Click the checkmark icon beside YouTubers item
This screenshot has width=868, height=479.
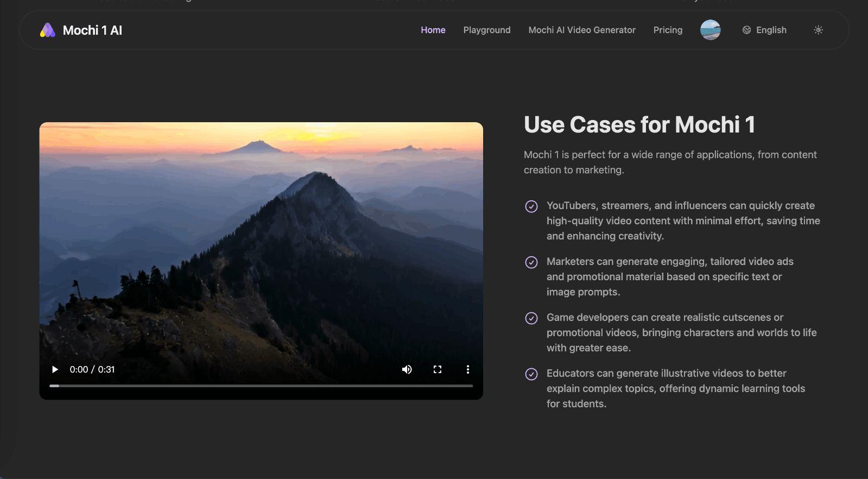click(531, 206)
